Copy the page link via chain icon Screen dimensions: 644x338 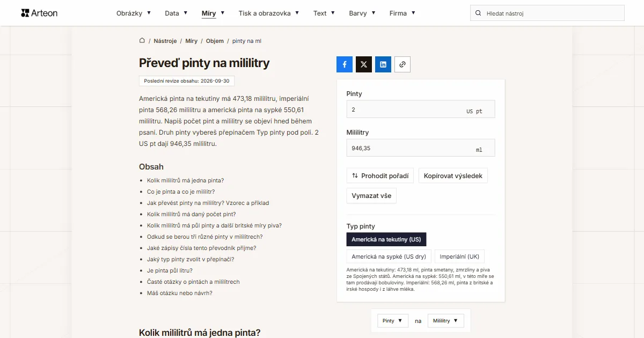click(x=402, y=64)
